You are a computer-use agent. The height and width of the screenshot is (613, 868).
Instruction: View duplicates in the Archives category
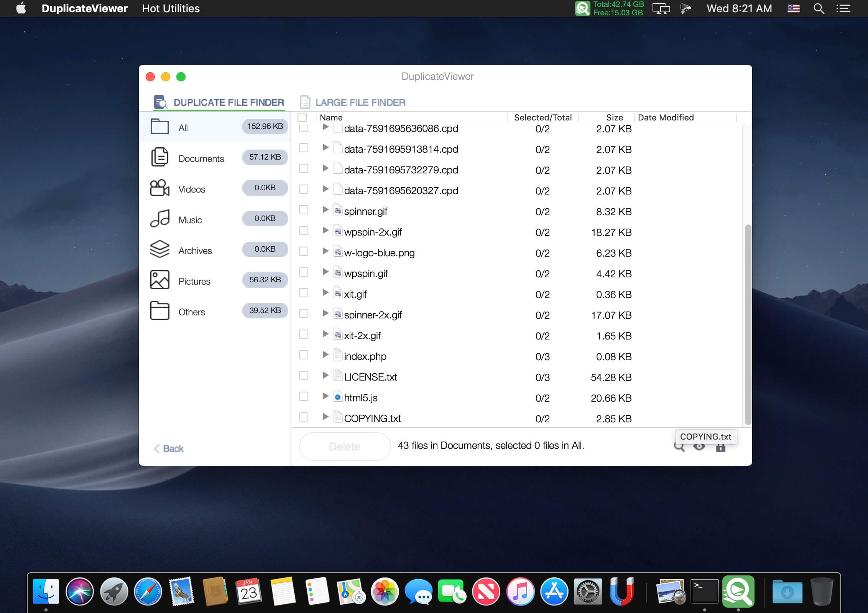(195, 250)
